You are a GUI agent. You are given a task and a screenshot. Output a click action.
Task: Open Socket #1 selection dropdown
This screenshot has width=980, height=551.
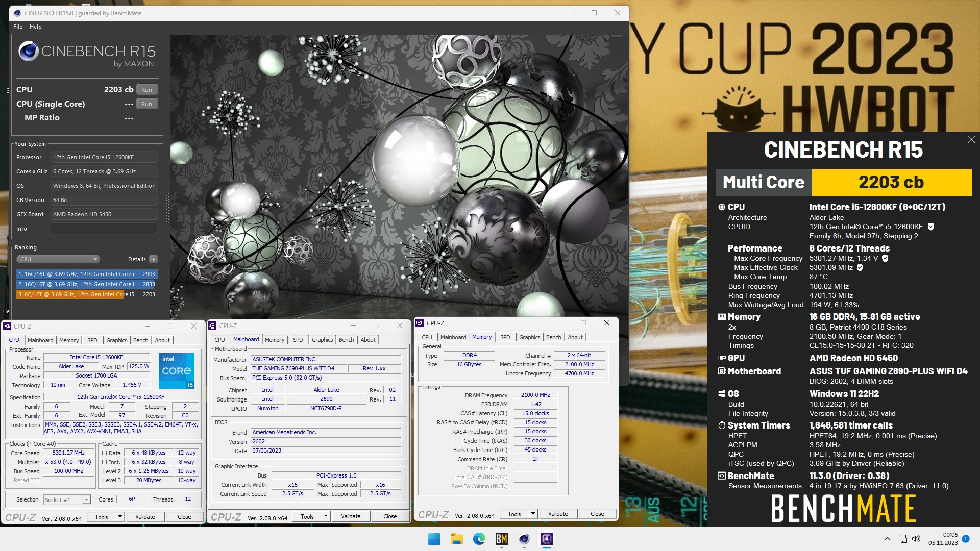[67, 499]
